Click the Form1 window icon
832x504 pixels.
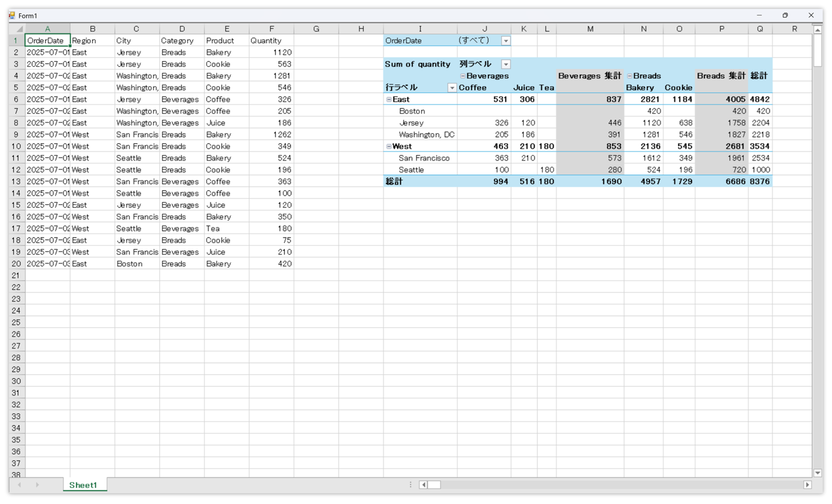[12, 15]
